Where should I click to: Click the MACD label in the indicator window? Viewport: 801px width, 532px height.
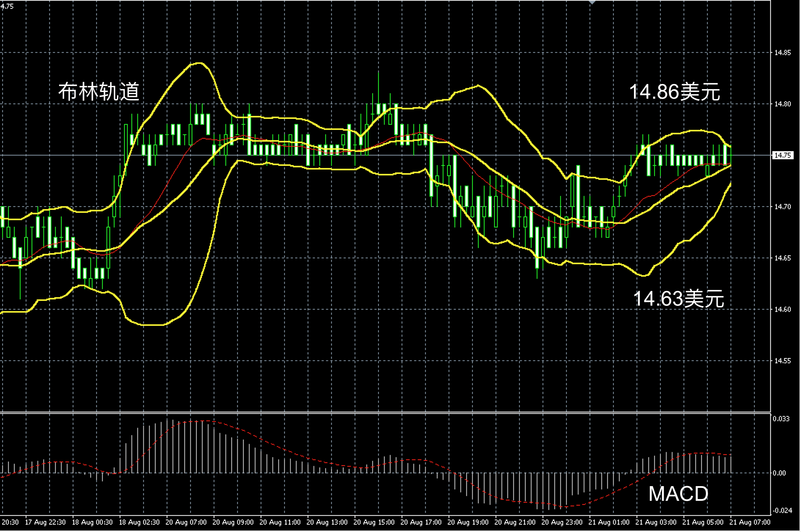tap(678, 494)
